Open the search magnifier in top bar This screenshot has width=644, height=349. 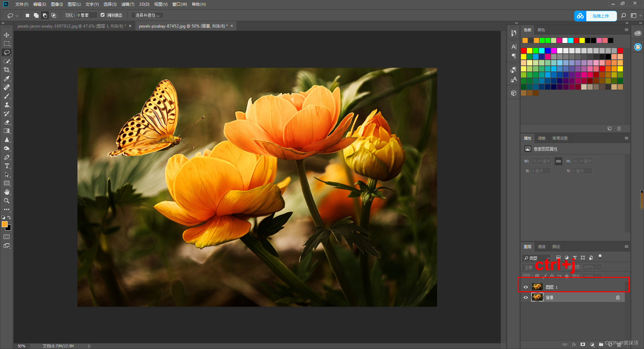click(x=624, y=15)
